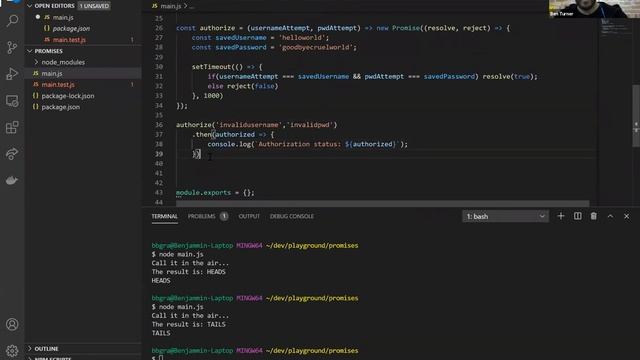Image resolution: width=640 pixels, height=360 pixels.
Task: Click 'The result is: HEADS' terminal output
Action: (x=189, y=272)
